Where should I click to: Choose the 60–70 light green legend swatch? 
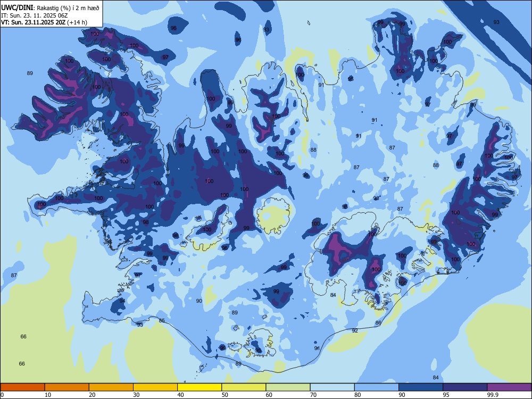[x=288, y=387]
